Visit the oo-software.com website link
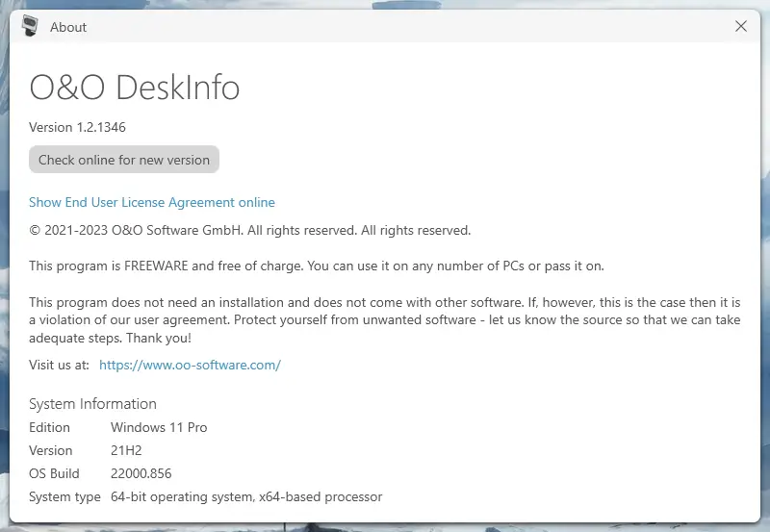 click(190, 366)
